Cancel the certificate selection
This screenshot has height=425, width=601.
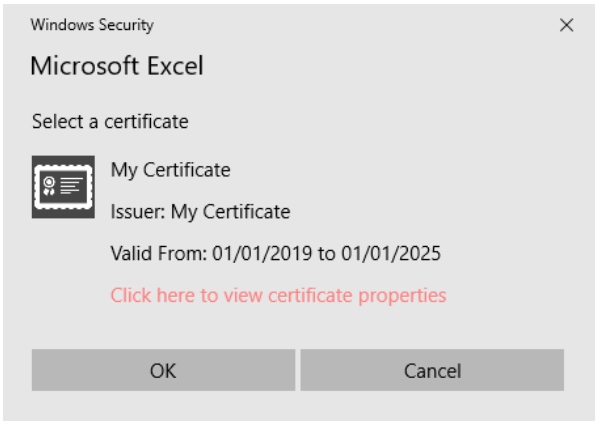(432, 370)
